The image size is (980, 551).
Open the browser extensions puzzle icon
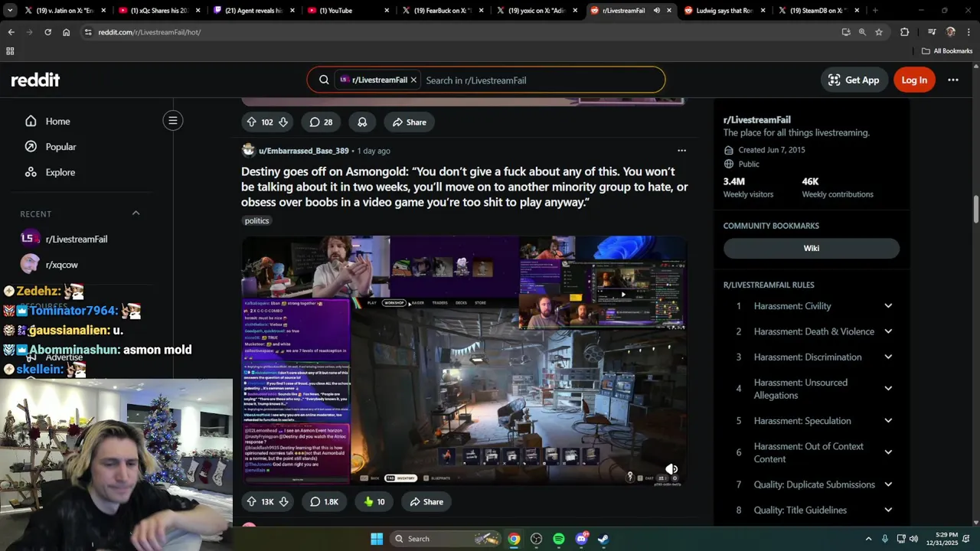pos(904,32)
